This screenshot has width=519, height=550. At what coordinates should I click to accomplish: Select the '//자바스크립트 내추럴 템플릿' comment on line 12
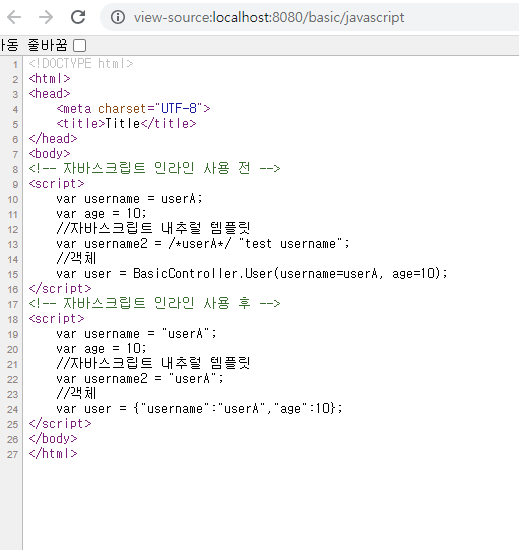pyautogui.click(x=153, y=229)
